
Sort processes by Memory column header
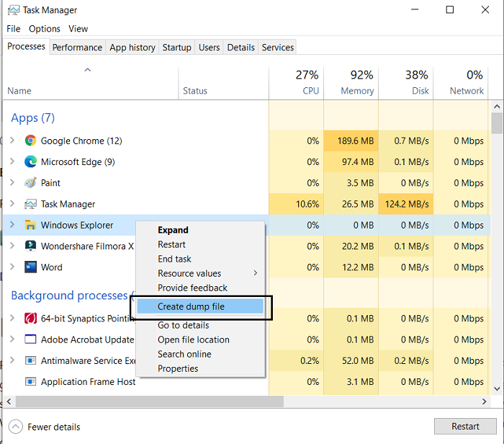point(357,91)
